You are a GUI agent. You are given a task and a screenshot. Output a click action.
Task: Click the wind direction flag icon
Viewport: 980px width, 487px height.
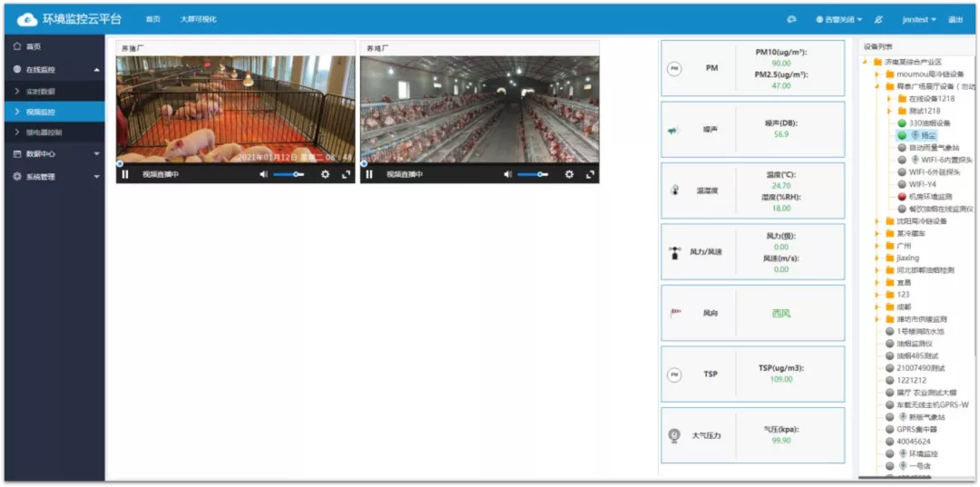(x=673, y=313)
